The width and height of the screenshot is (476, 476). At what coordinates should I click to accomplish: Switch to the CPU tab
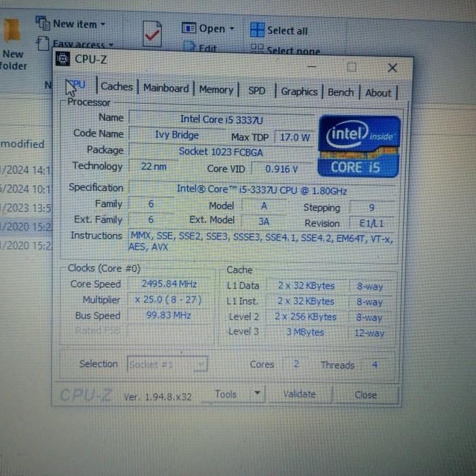click(76, 85)
